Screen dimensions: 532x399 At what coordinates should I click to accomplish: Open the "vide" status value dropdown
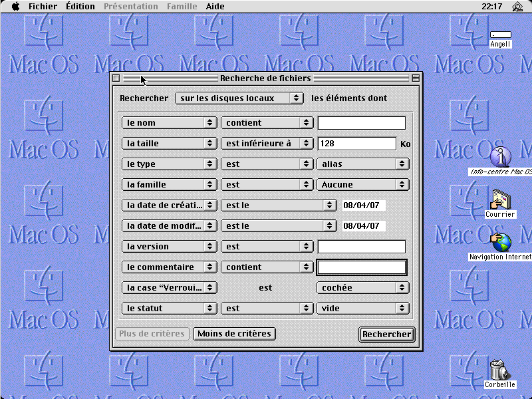click(x=362, y=309)
